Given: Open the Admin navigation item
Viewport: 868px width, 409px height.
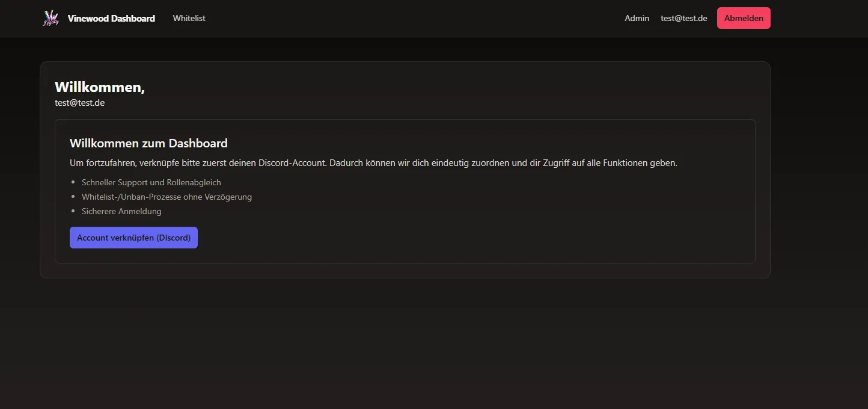Looking at the screenshot, I should 637,18.
